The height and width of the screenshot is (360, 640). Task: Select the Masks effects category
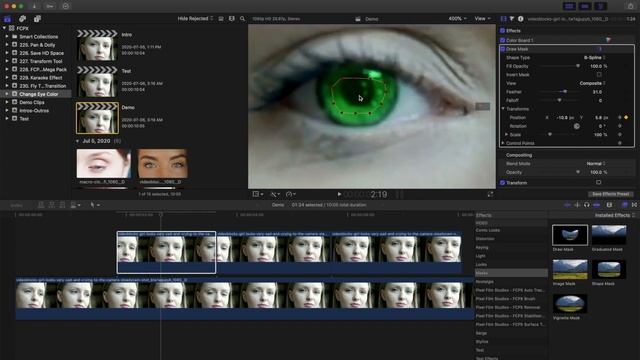point(511,273)
